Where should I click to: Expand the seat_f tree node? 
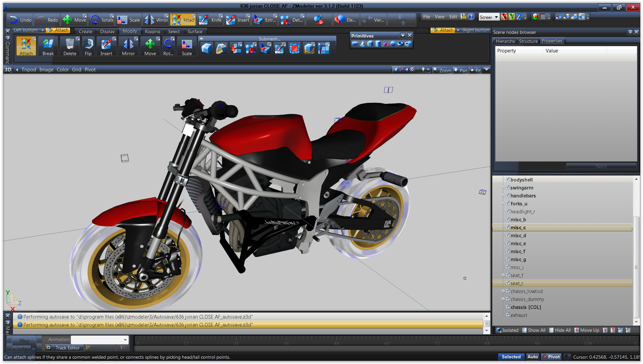click(503, 275)
